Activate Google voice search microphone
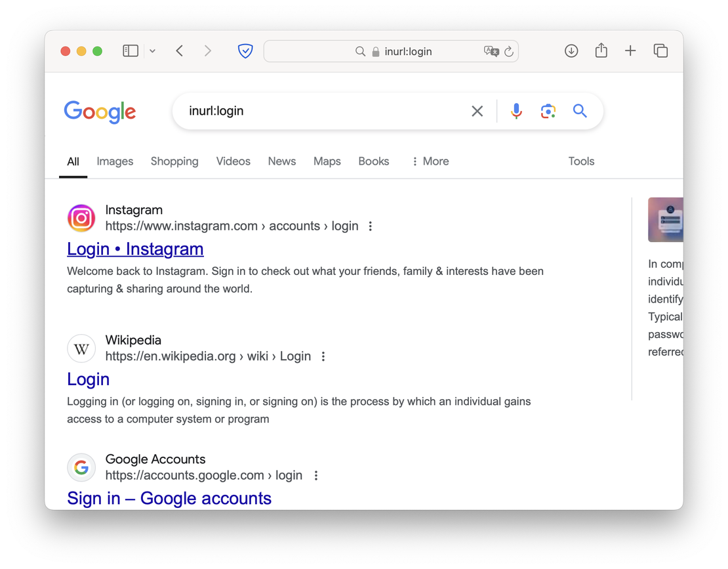The height and width of the screenshot is (569, 728). 516,111
